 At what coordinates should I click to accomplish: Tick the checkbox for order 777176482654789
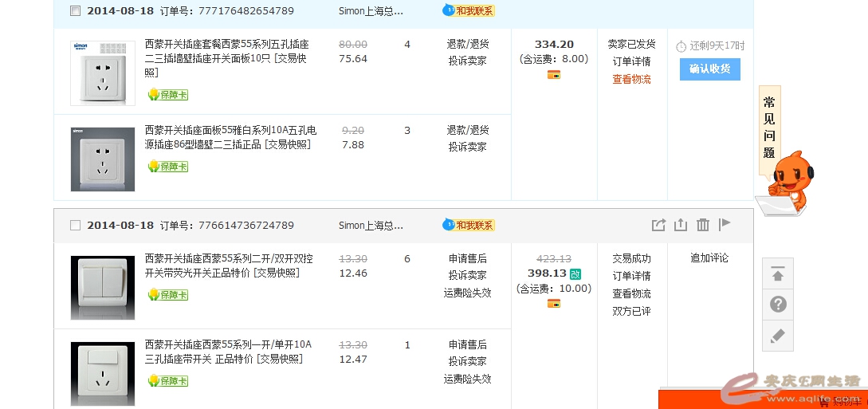click(x=75, y=11)
